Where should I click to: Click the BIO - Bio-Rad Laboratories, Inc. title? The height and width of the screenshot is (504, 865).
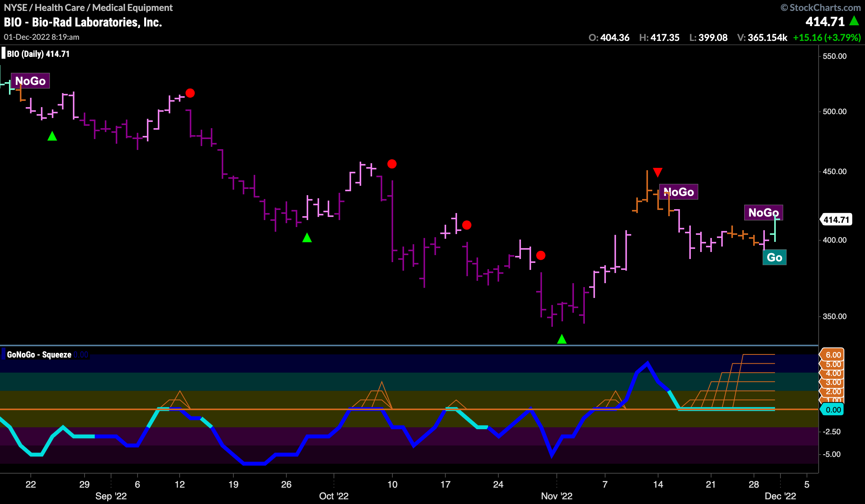pyautogui.click(x=83, y=22)
